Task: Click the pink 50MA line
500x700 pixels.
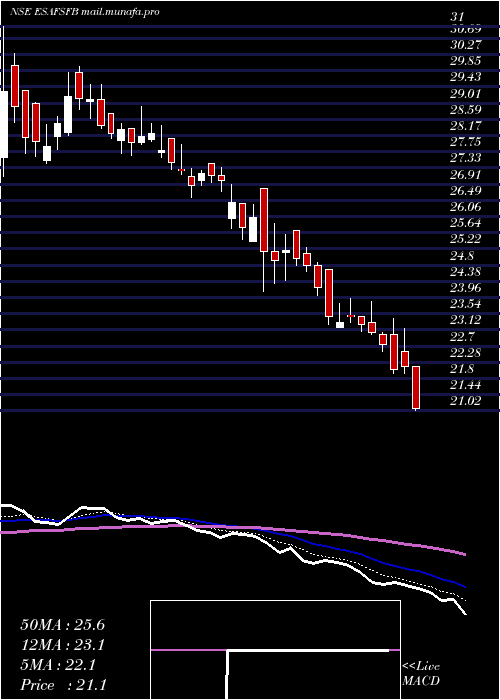Action: pyautogui.click(x=232, y=528)
